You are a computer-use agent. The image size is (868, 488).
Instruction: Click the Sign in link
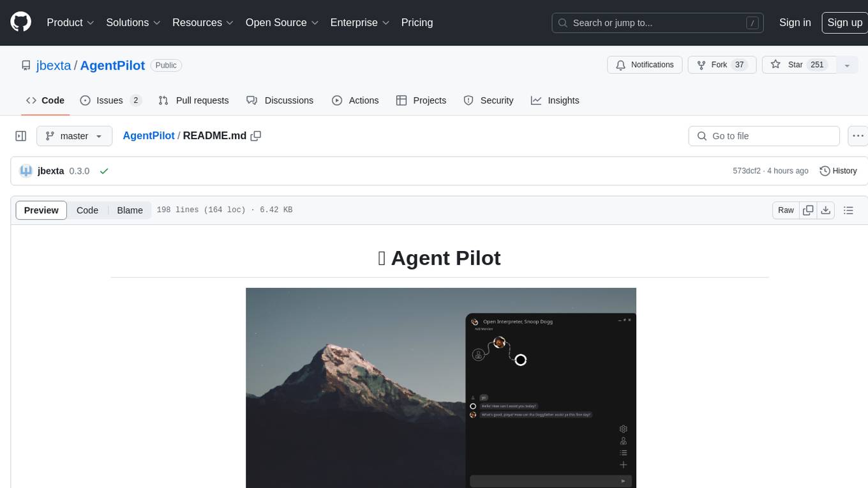click(x=795, y=22)
